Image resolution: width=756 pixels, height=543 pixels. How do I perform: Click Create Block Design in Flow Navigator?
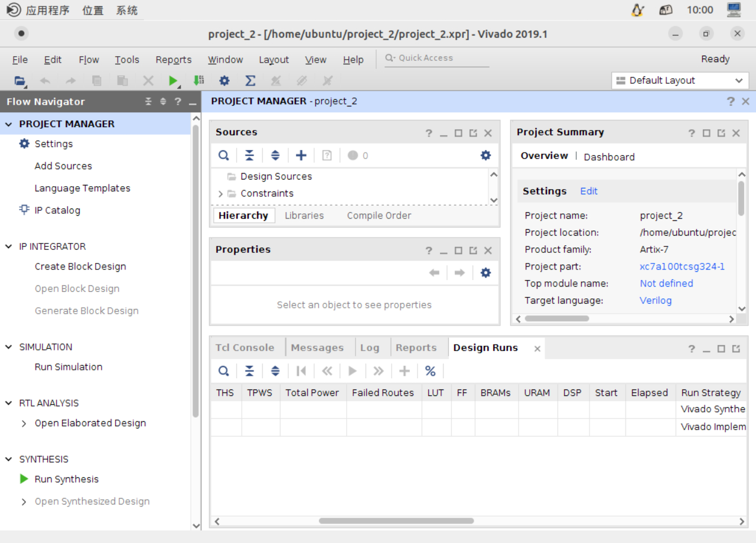point(80,266)
